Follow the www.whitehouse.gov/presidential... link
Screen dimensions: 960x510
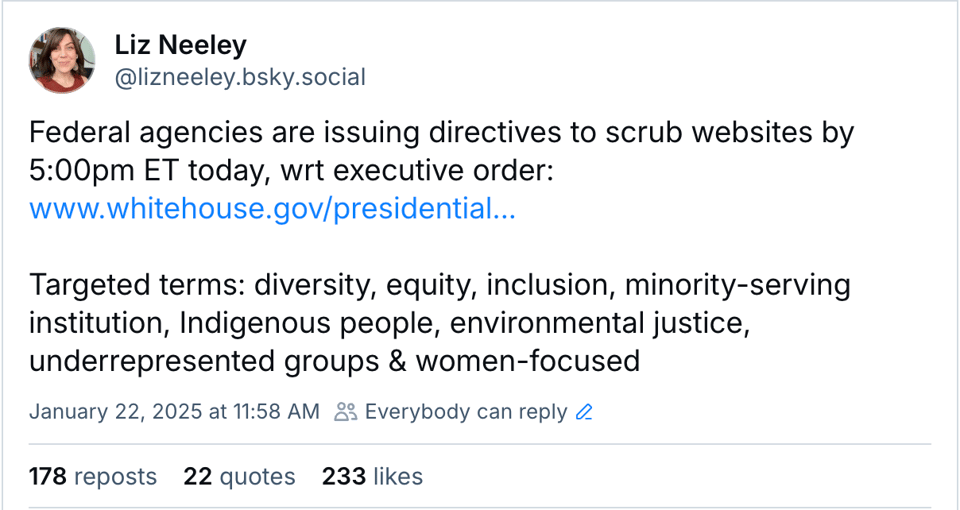coord(272,210)
